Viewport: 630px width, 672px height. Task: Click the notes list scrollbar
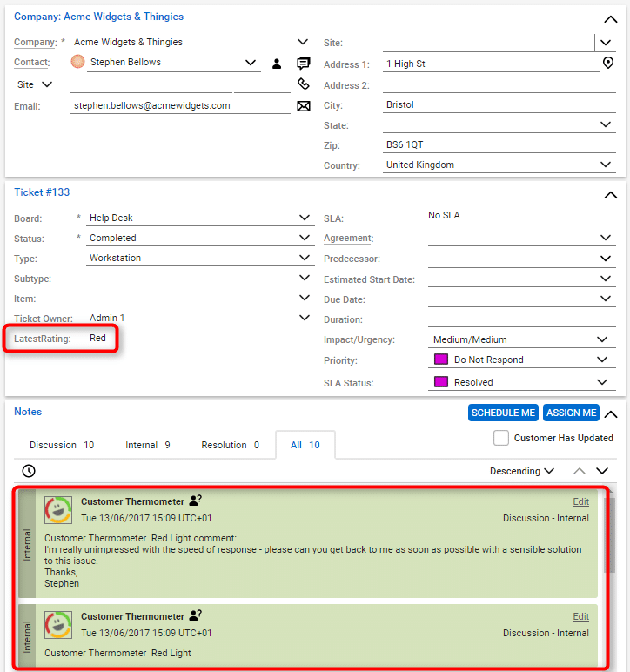click(x=609, y=535)
